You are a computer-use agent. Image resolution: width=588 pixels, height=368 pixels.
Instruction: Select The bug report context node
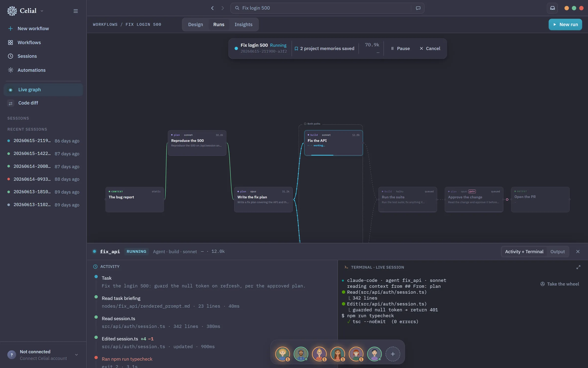[x=135, y=199]
